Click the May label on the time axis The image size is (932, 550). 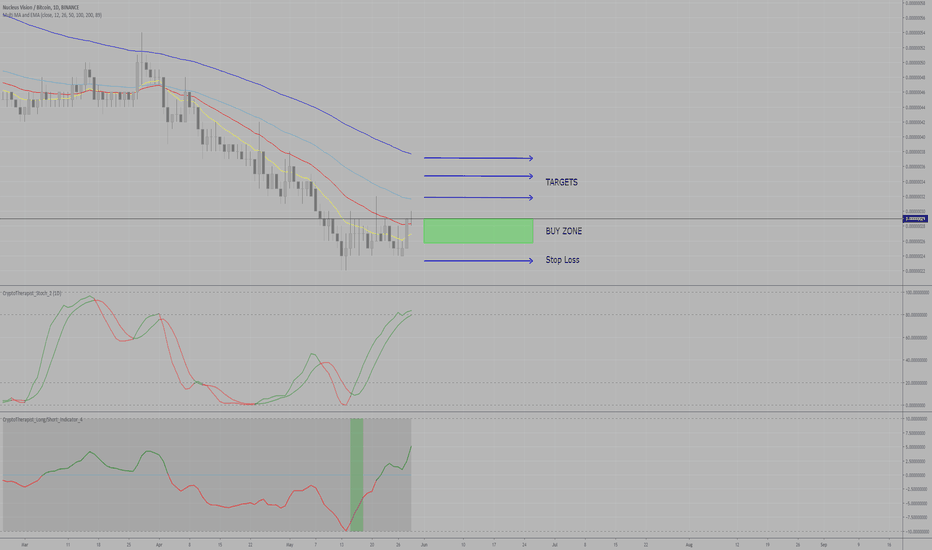[290, 544]
